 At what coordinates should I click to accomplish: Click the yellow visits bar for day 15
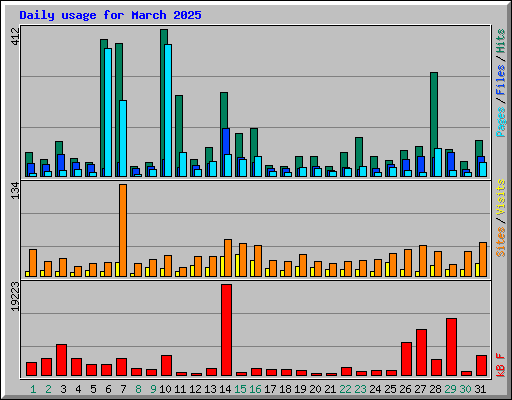(237, 265)
